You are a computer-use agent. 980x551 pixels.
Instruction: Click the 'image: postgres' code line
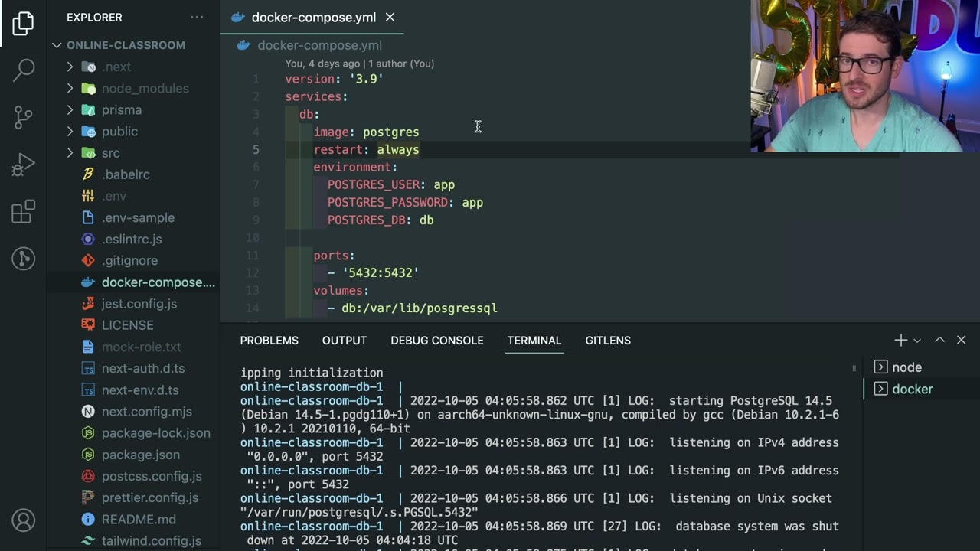point(366,132)
